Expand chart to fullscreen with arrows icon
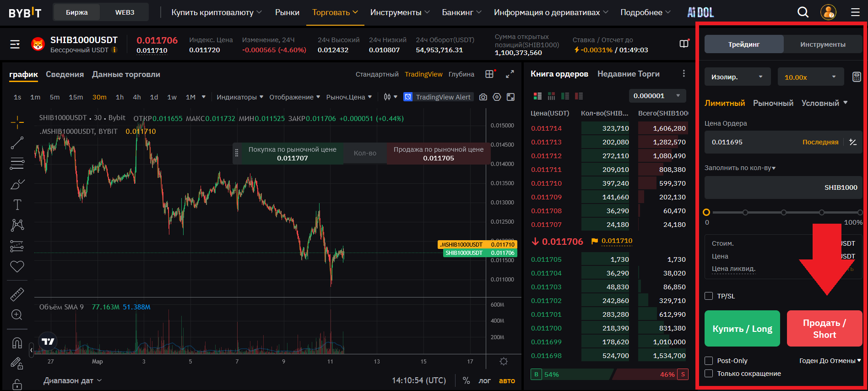868x391 pixels. [x=510, y=74]
